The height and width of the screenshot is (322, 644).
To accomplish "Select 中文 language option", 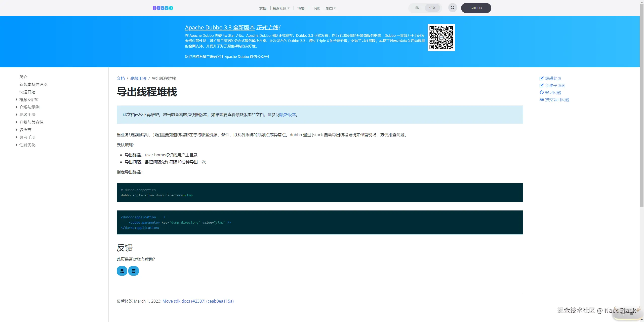I will click(x=432, y=8).
